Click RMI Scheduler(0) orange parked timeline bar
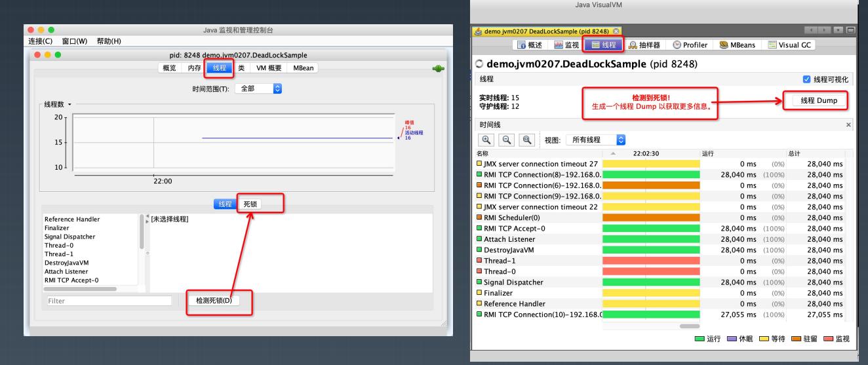The width and height of the screenshot is (868, 365). tap(651, 218)
